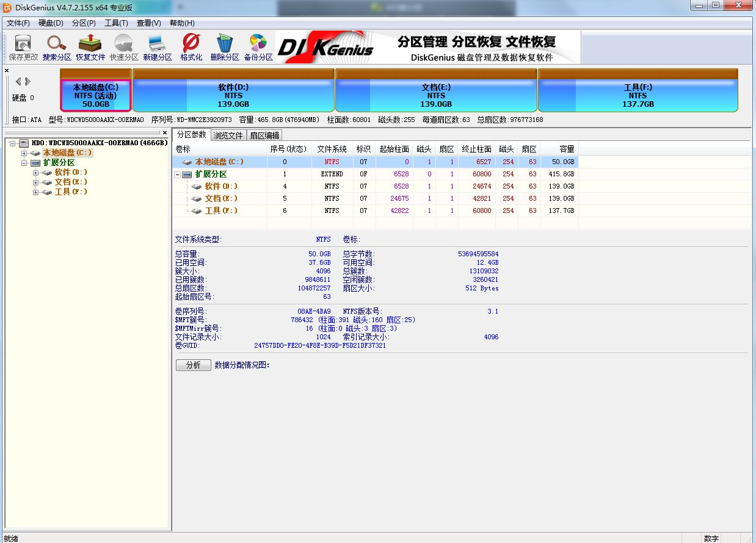Click the DiskGenius app icon in title bar
This screenshot has height=543, width=756.
(7, 7)
